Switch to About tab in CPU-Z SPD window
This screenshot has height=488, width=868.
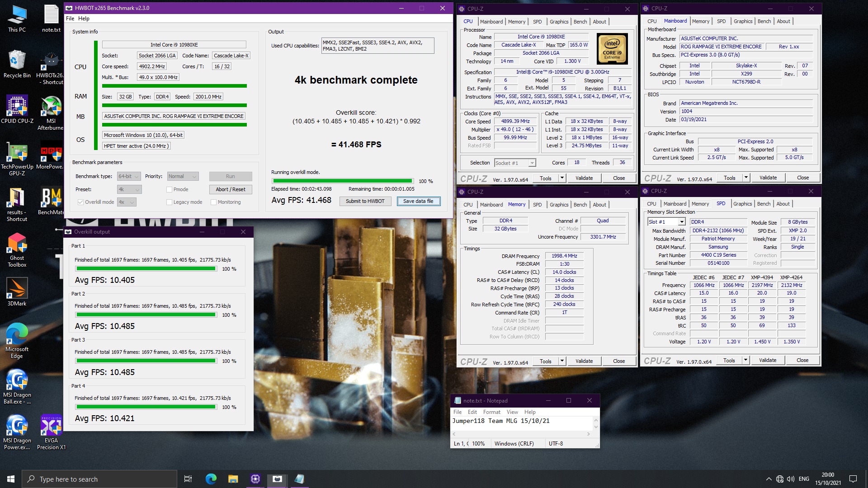[x=783, y=204]
